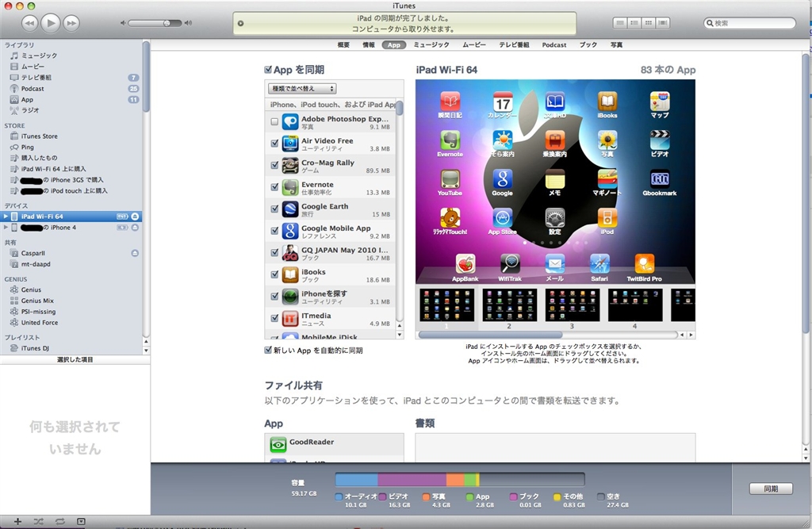Click the 同期 sync button
The image size is (812, 529).
tap(771, 489)
